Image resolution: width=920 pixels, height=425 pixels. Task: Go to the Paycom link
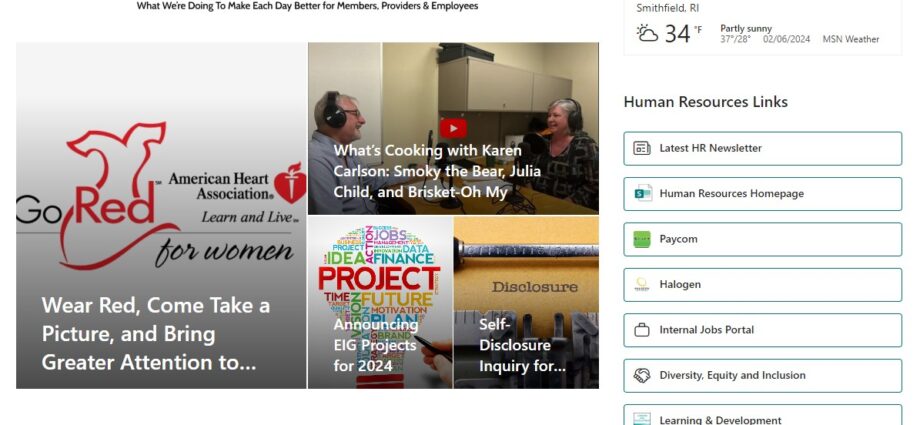pyautogui.click(x=762, y=239)
